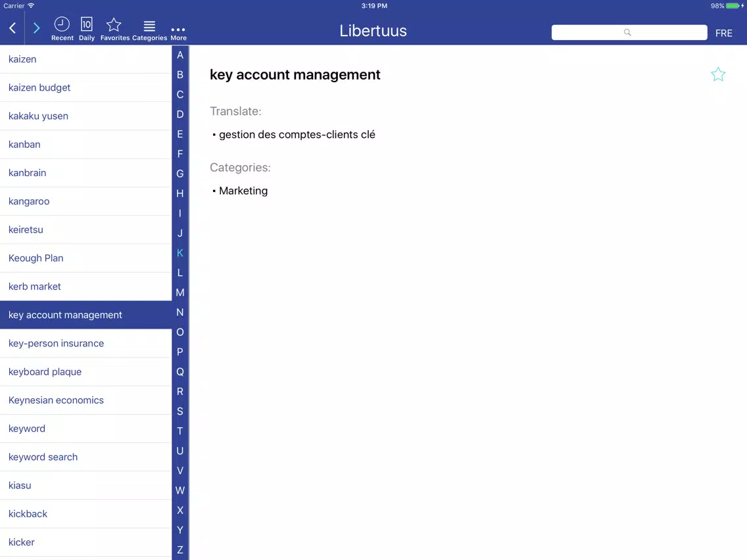Jump to letter U in index
Viewport: 747px width, 560px height.
coord(180,450)
